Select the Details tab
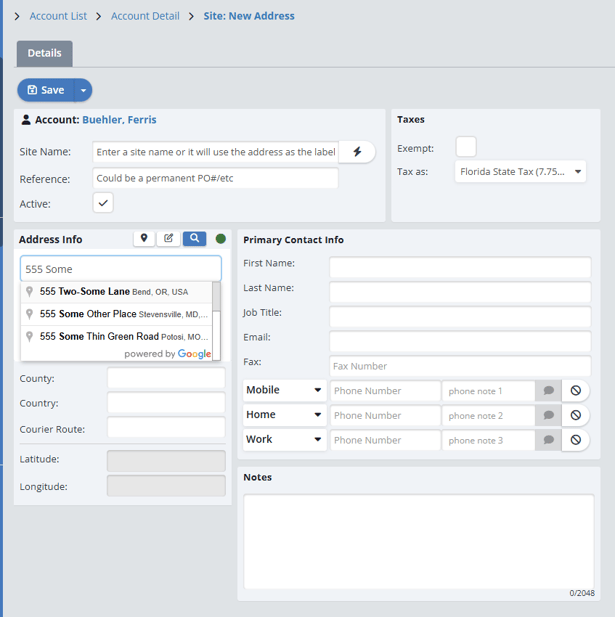The width and height of the screenshot is (615, 617). [44, 53]
